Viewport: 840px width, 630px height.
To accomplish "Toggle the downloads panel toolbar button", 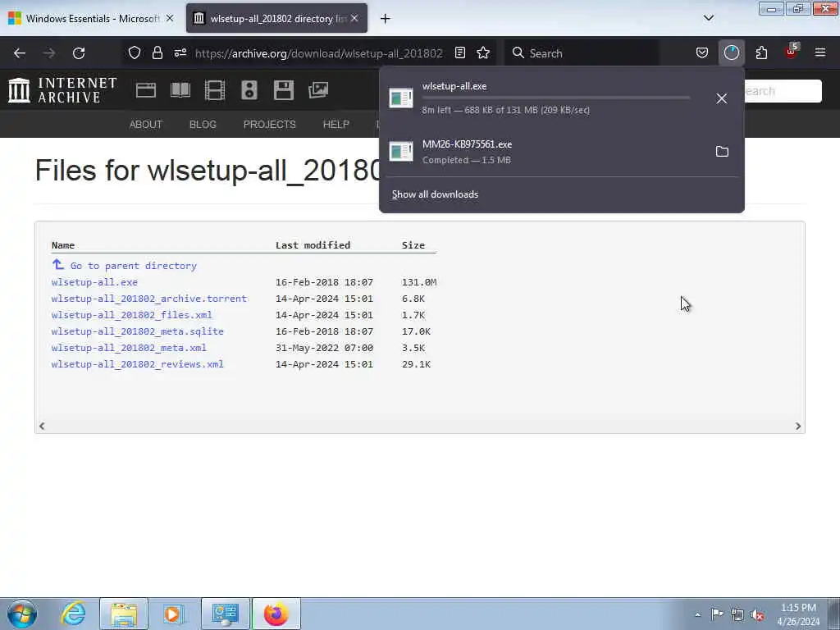I will [x=731, y=53].
